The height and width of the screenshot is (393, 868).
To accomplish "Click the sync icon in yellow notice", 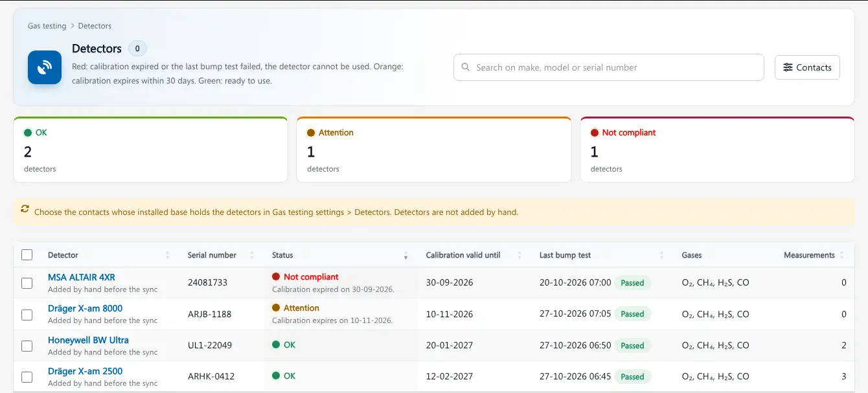I will click(x=25, y=208).
